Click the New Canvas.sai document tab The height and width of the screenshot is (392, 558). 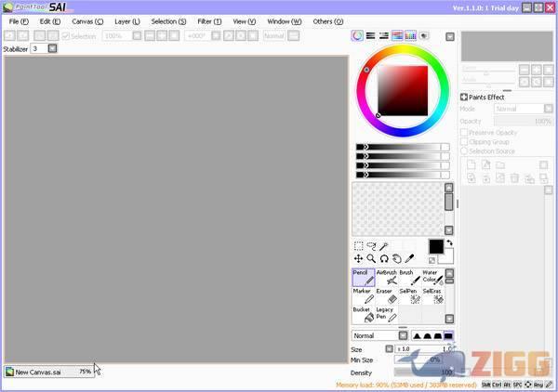click(48, 372)
